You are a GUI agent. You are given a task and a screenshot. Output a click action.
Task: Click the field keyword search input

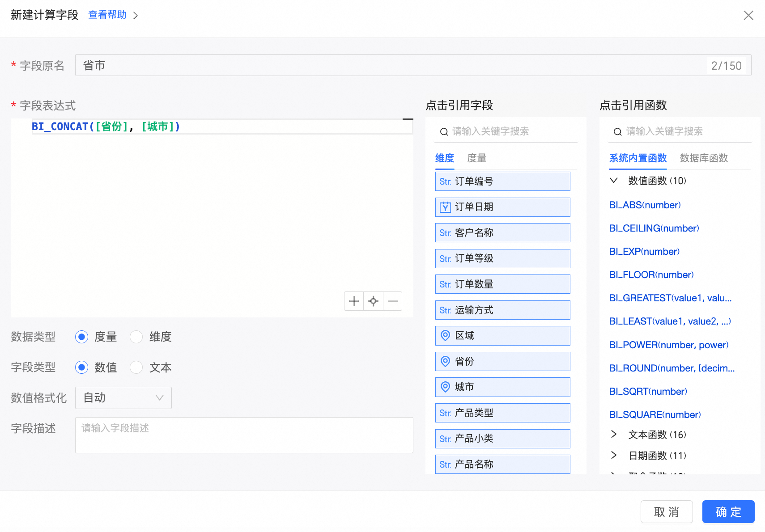pos(506,131)
